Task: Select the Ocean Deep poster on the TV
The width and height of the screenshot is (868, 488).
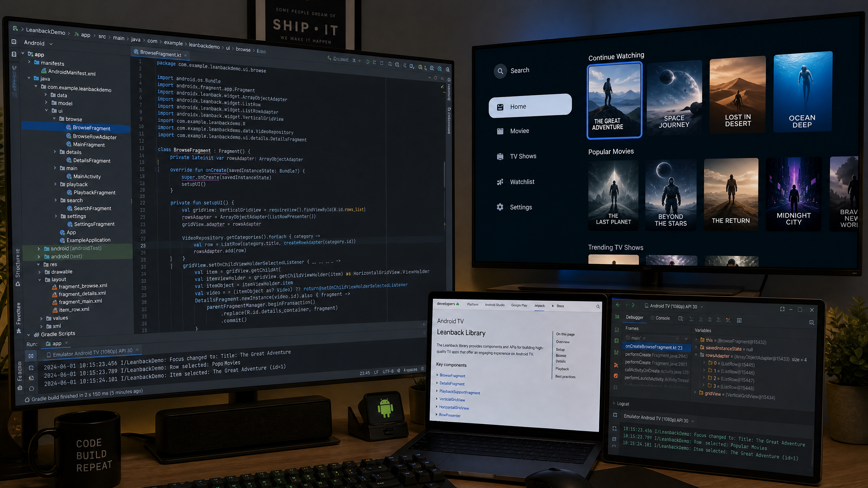Action: [803, 92]
